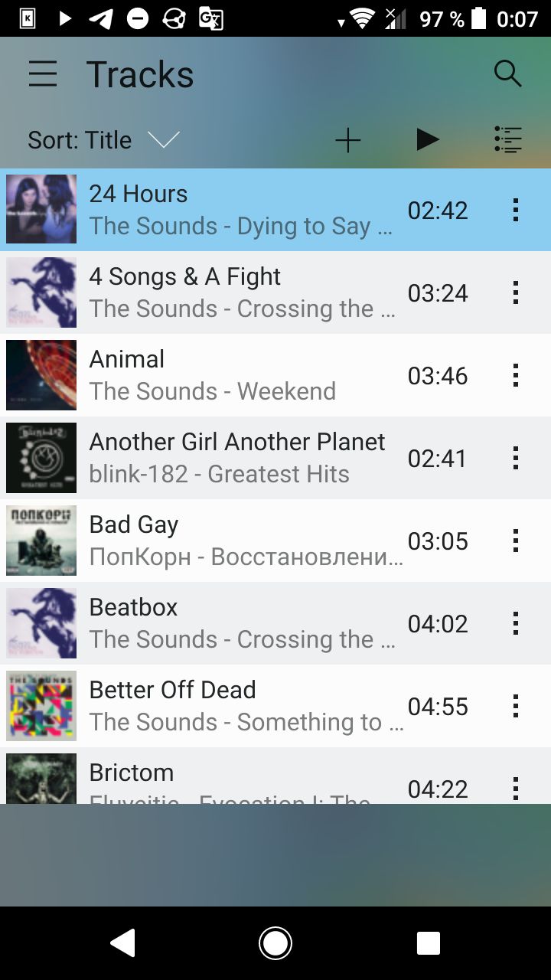Tap the Brictom track title
The height and width of the screenshot is (980, 551).
point(132,773)
